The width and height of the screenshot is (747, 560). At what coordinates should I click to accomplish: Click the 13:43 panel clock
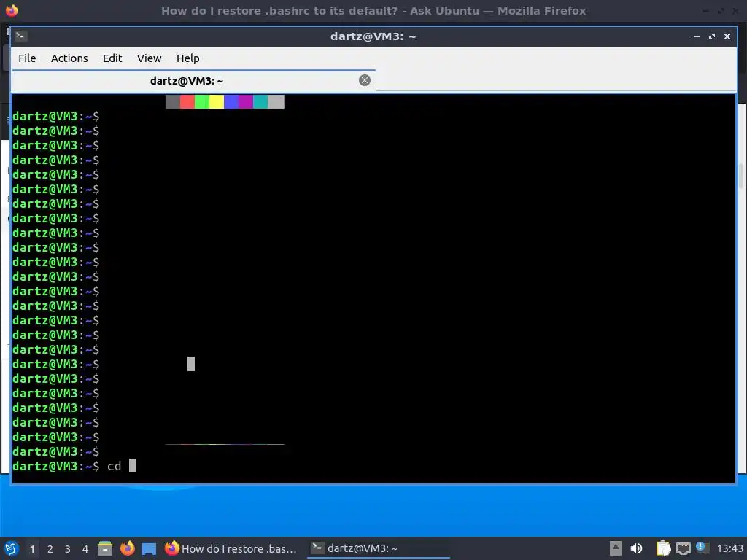(729, 548)
